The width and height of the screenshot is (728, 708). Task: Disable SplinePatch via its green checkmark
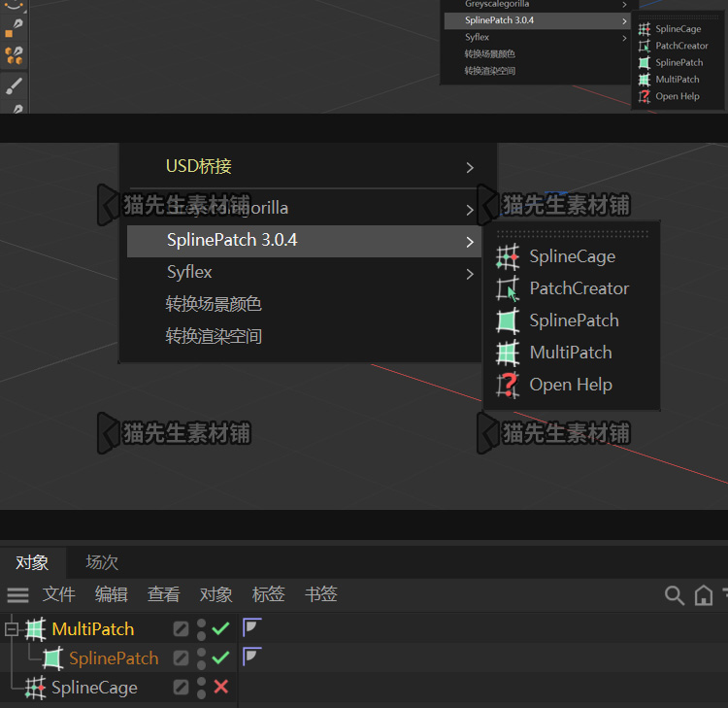pyautogui.click(x=220, y=657)
